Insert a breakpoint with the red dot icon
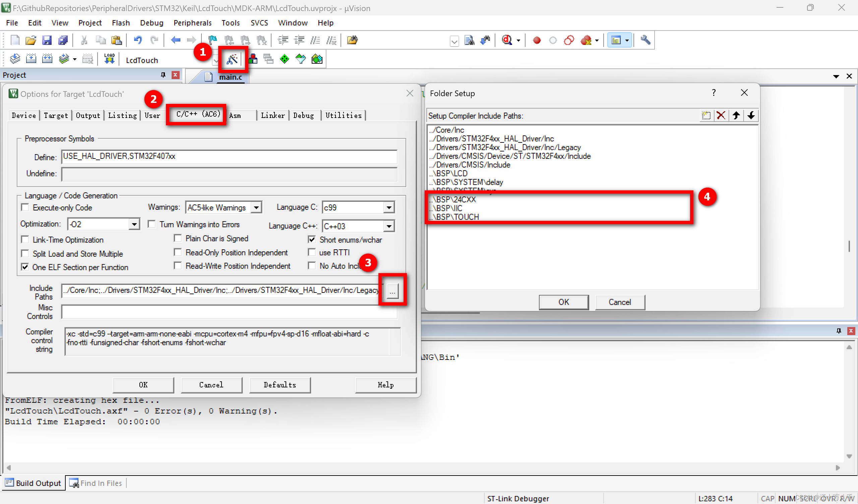The image size is (858, 504). coord(537,40)
